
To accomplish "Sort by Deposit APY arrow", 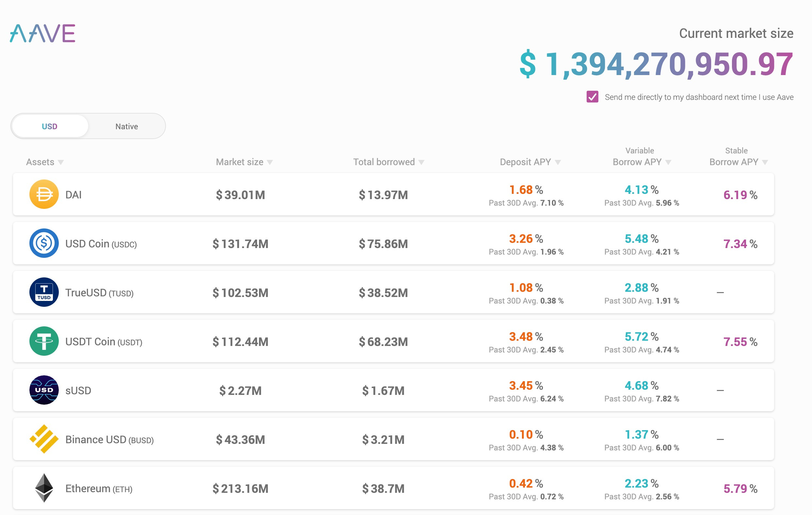I will coord(558,163).
